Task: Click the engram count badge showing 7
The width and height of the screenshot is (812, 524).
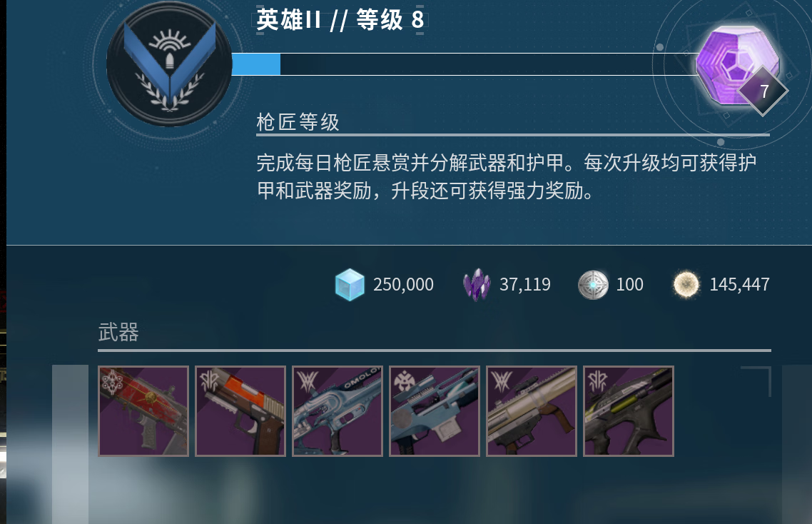Action: point(763,91)
